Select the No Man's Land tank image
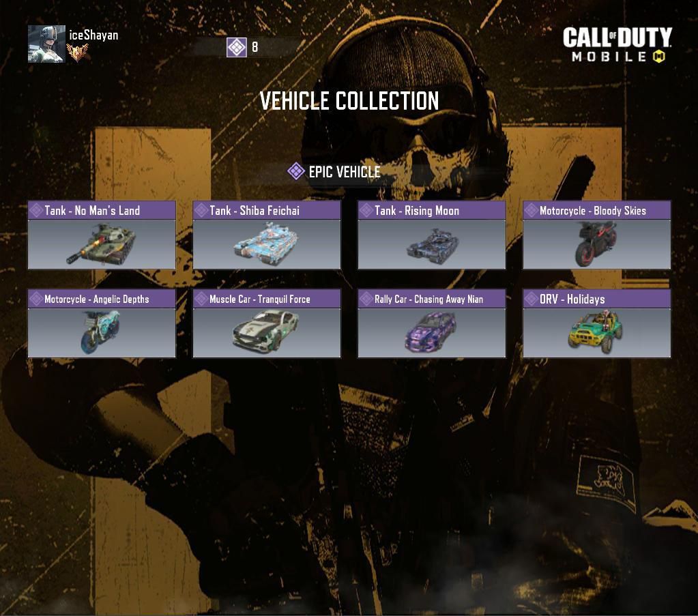The width and height of the screenshot is (698, 616). tap(102, 244)
